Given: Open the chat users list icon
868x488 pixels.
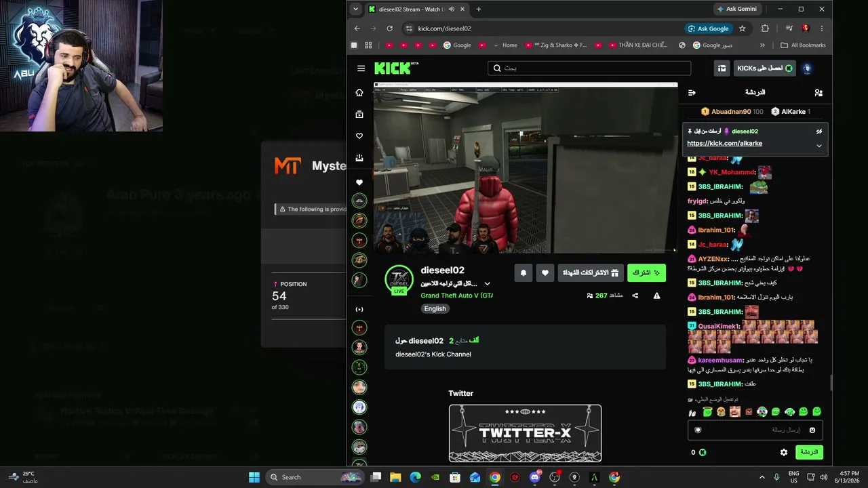Looking at the screenshot, I should tap(818, 92).
